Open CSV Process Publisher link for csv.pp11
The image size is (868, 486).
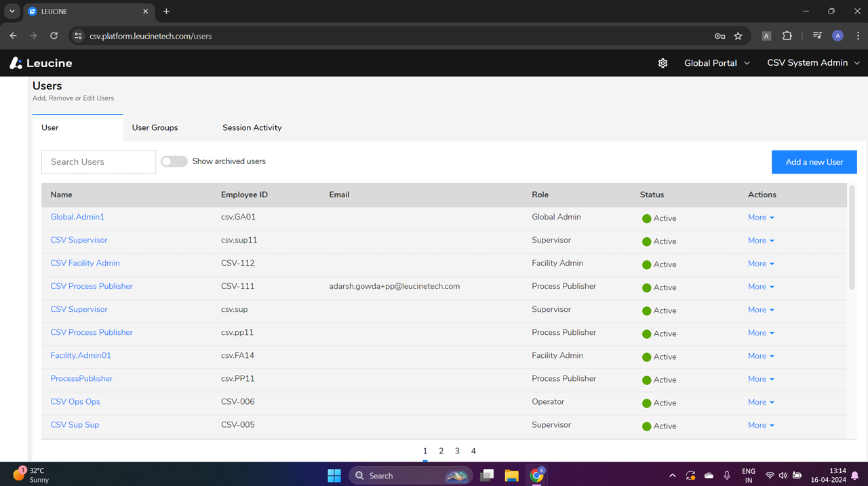tap(92, 332)
